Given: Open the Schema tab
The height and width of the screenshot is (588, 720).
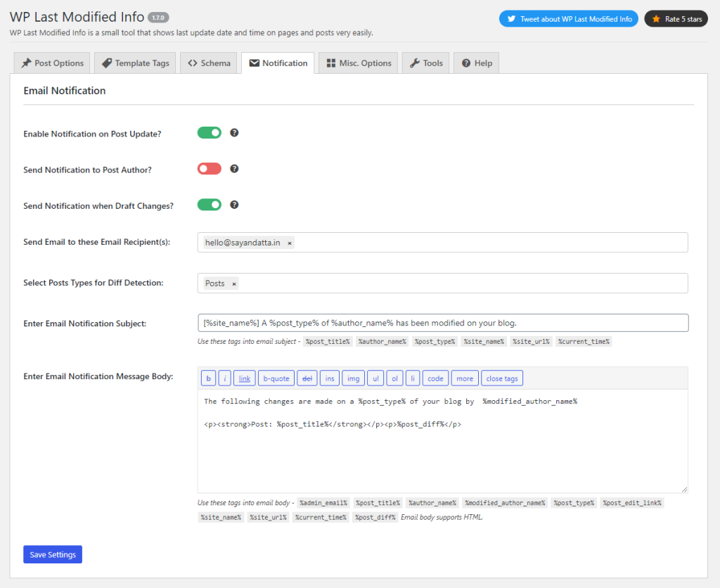Looking at the screenshot, I should (208, 63).
